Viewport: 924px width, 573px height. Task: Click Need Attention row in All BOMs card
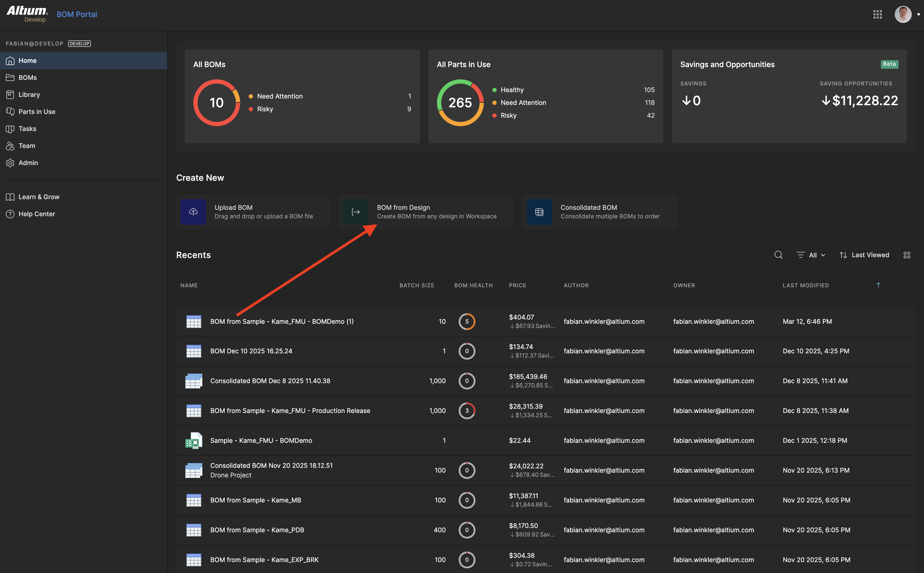point(330,96)
